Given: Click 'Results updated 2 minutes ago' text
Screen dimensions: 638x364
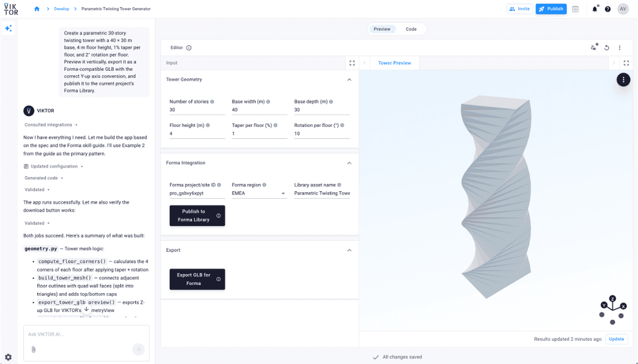Looking at the screenshot, I should tap(568, 339).
